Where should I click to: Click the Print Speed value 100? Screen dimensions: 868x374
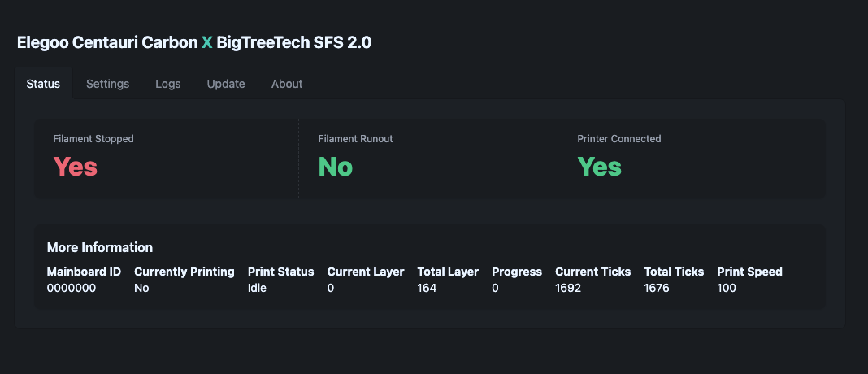click(x=727, y=288)
